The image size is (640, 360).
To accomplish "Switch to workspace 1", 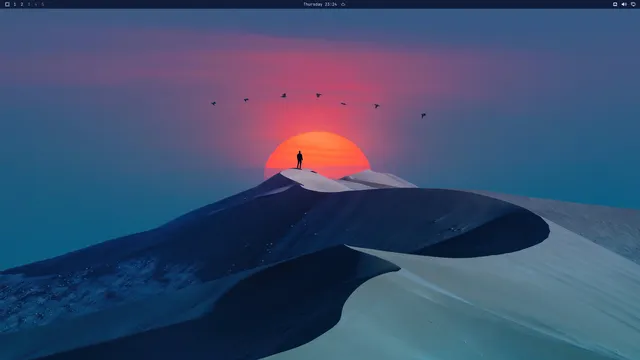I will 15,4.
